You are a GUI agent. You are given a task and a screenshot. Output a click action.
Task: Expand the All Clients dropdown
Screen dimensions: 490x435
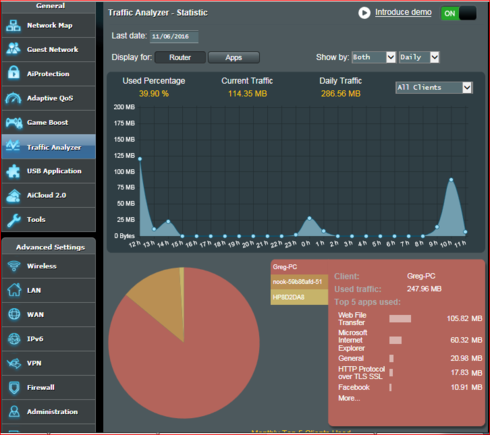(x=434, y=88)
